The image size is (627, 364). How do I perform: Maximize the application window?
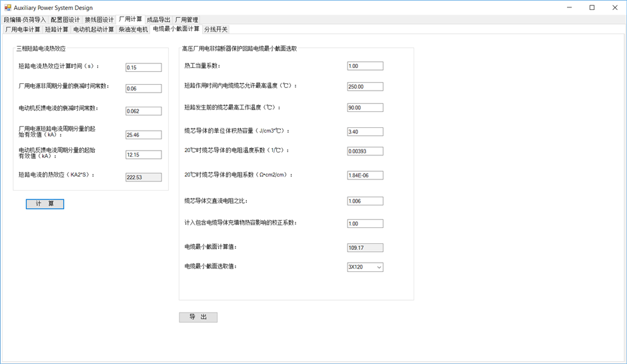592,7
